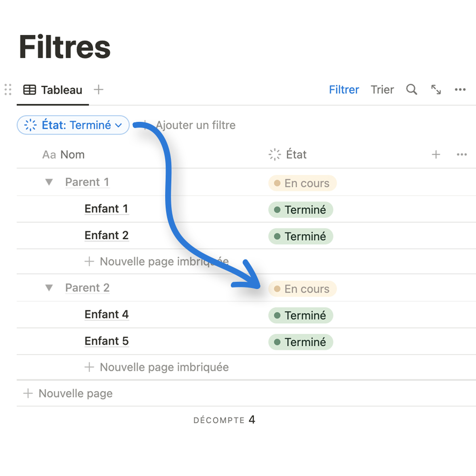476x476 pixels.
Task: Open the Parent 1 page
Action: click(87, 182)
